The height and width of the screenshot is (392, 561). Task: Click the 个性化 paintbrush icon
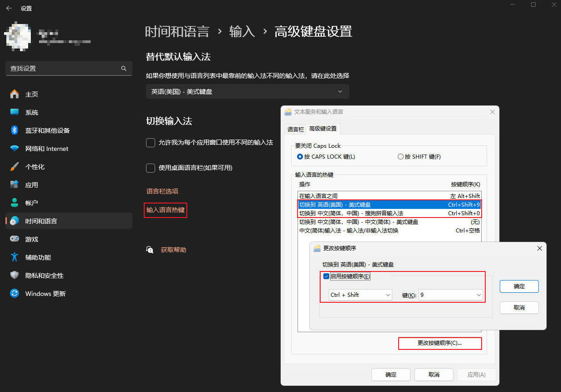click(15, 167)
